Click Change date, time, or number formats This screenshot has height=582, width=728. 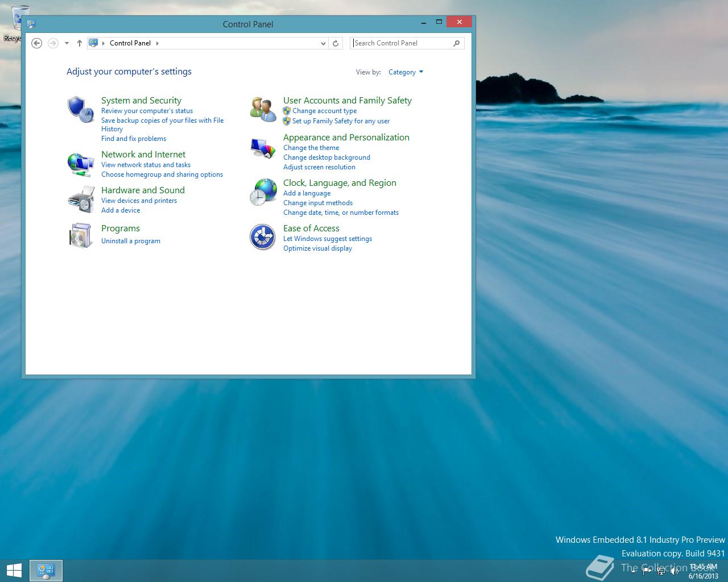pos(341,213)
